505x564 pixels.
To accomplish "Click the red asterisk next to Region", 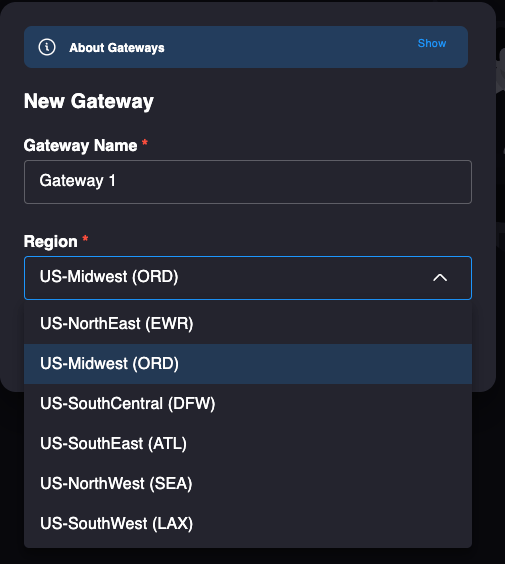I will [x=85, y=238].
